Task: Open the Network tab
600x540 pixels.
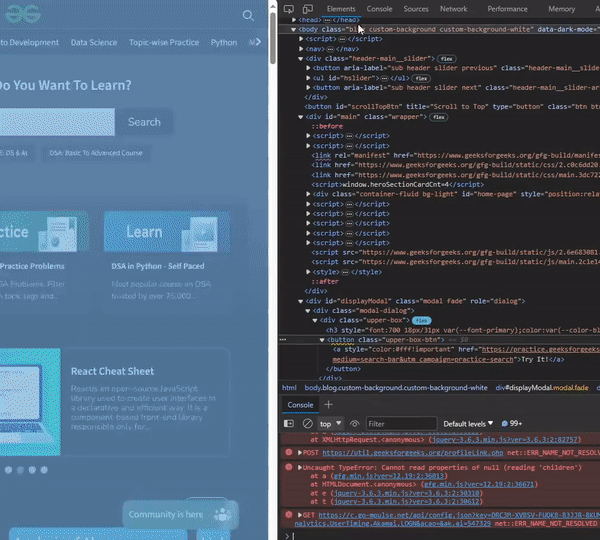Action: click(x=453, y=9)
